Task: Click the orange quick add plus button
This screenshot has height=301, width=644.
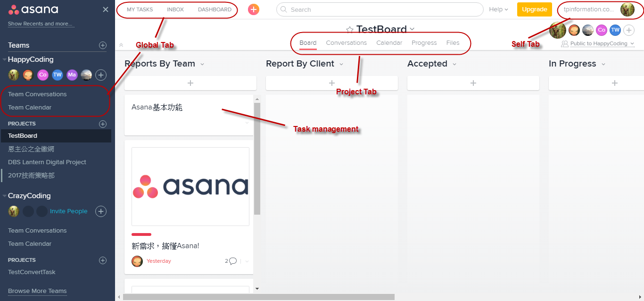Action: point(254,9)
